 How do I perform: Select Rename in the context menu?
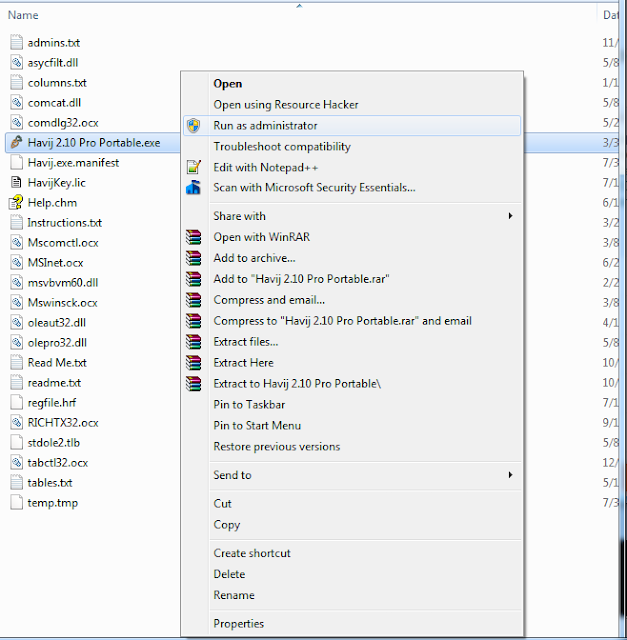[x=352, y=595]
